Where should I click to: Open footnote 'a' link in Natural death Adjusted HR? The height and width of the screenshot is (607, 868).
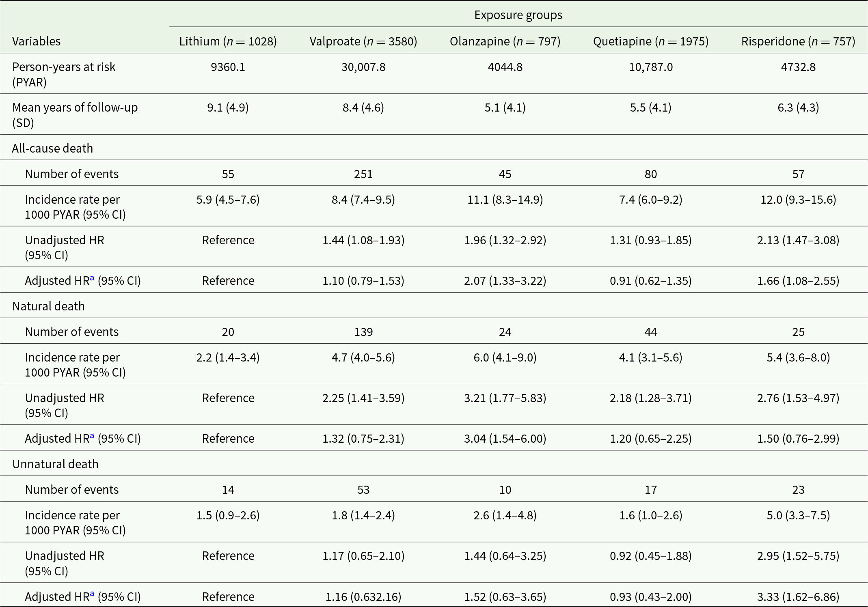click(92, 436)
